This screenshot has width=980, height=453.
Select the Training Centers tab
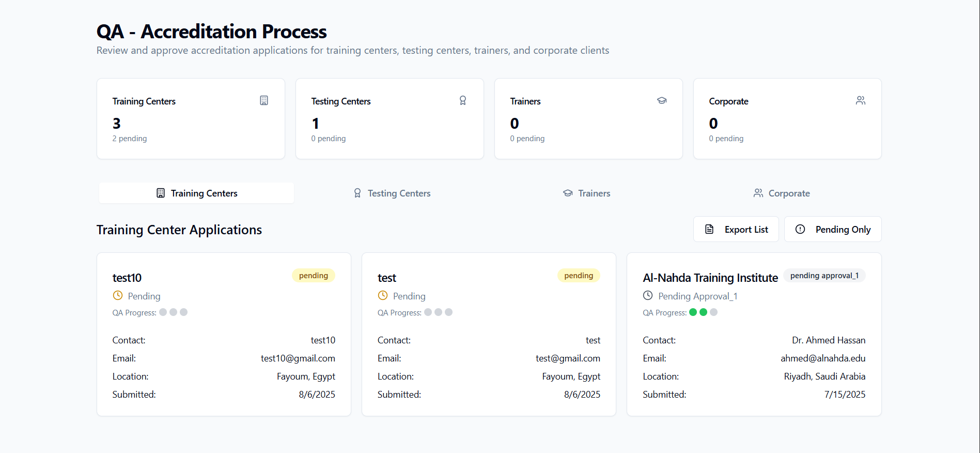[x=196, y=193]
